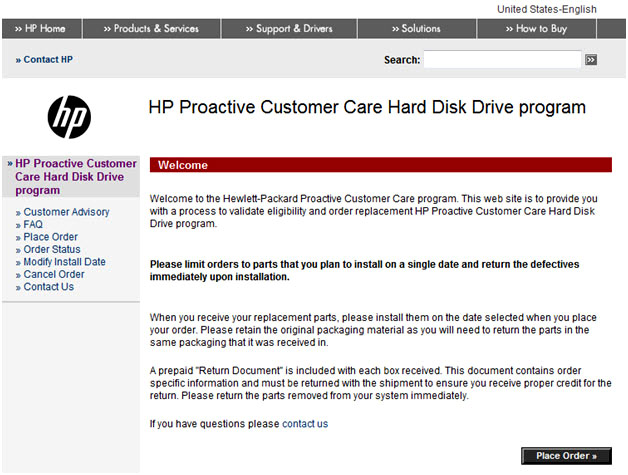
Task: Click the search go arrow button
Action: (591, 60)
